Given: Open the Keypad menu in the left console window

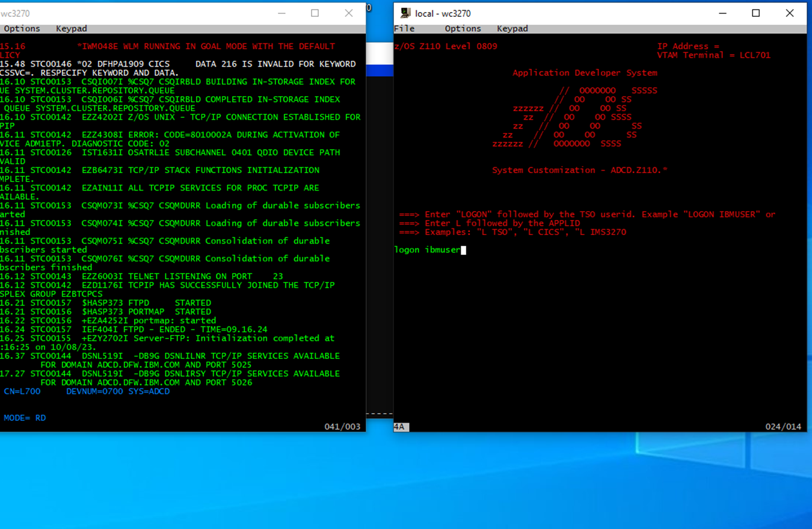Looking at the screenshot, I should (x=71, y=29).
